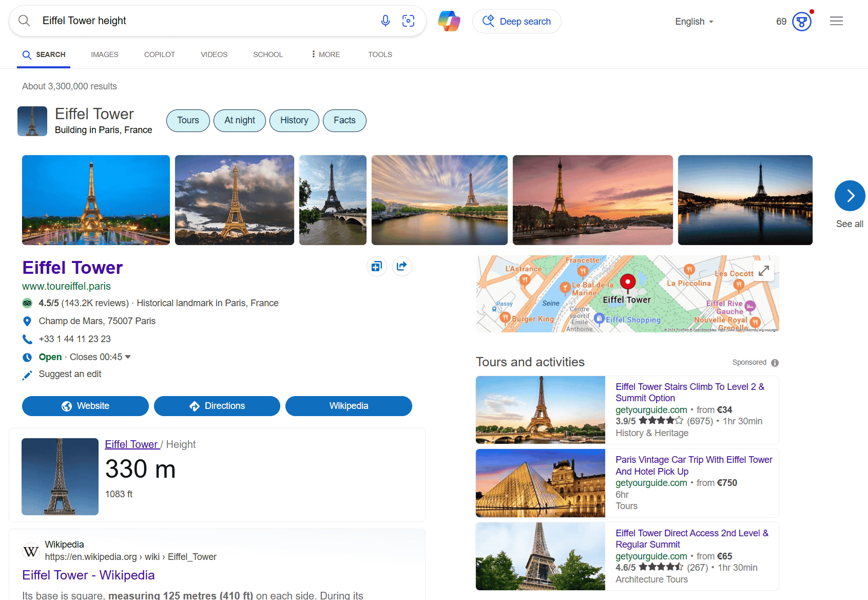Click the Sponsored info icon

click(775, 363)
